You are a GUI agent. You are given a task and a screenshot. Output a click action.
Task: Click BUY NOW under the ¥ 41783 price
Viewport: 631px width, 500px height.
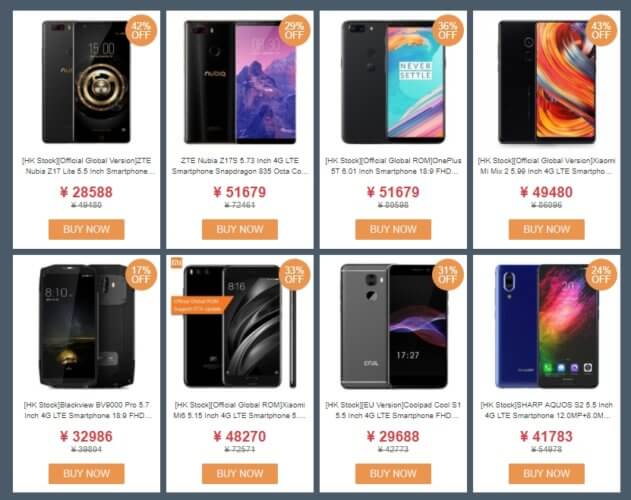click(x=546, y=473)
